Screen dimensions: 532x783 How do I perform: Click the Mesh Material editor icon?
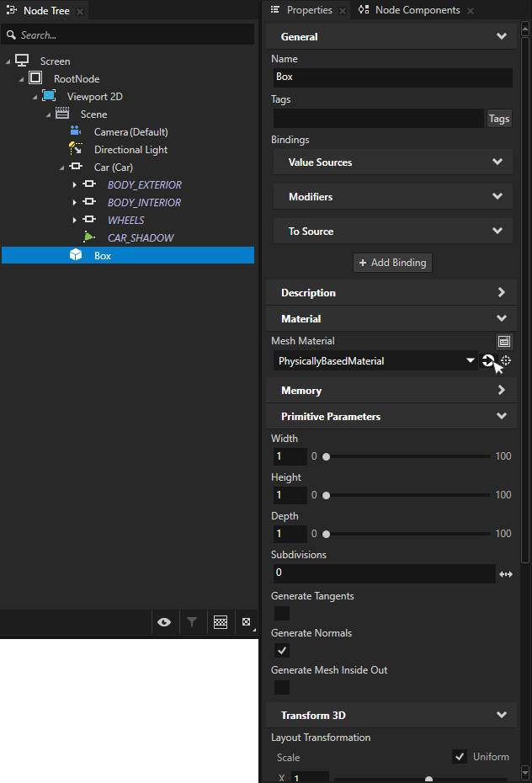pyautogui.click(x=504, y=341)
